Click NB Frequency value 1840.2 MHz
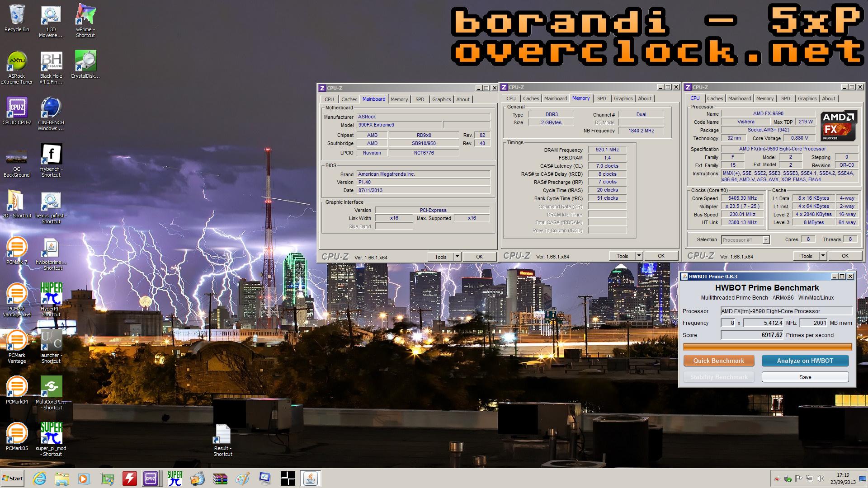This screenshot has height=488, width=868. (641, 131)
